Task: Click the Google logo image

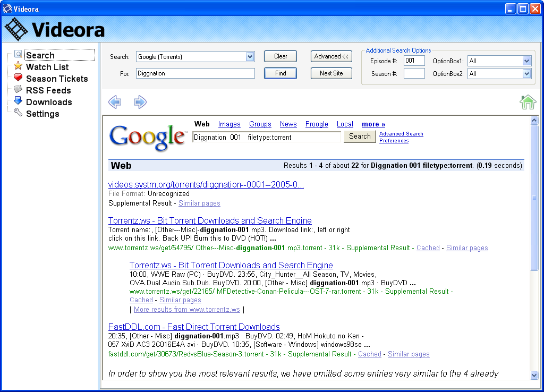Action: pyautogui.click(x=148, y=138)
